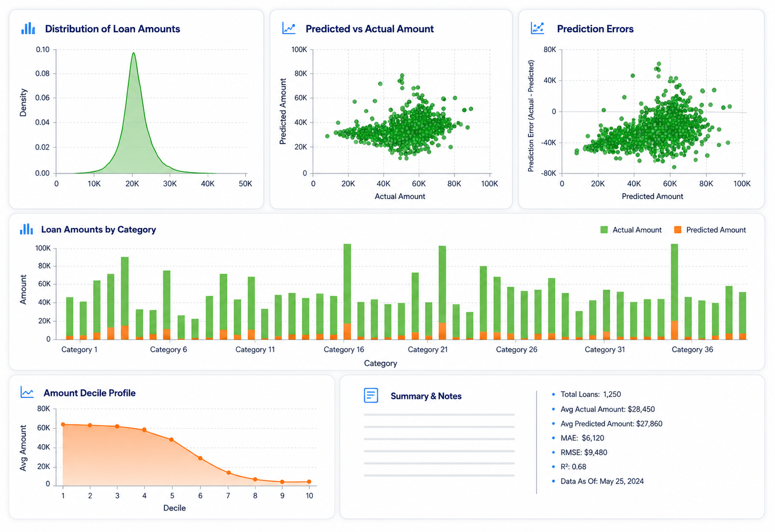Select the Prediction Errors title
This screenshot has width=775, height=532.
point(595,29)
